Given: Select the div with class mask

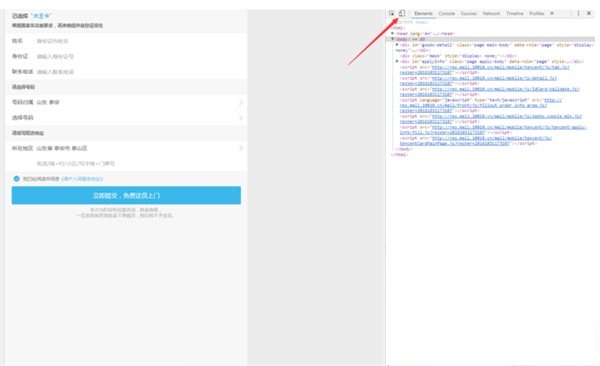Looking at the screenshot, I should (x=458, y=56).
